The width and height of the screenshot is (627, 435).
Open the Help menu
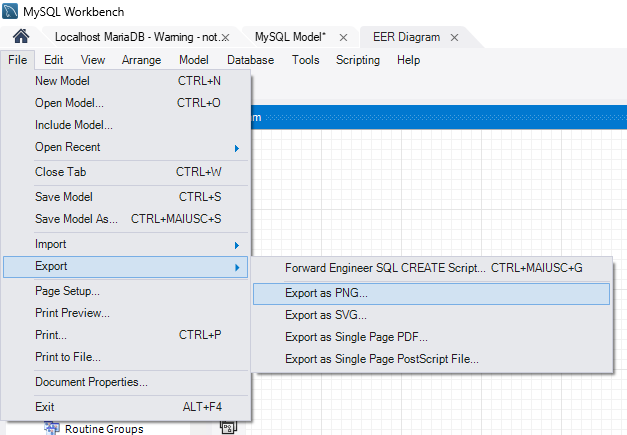point(408,60)
